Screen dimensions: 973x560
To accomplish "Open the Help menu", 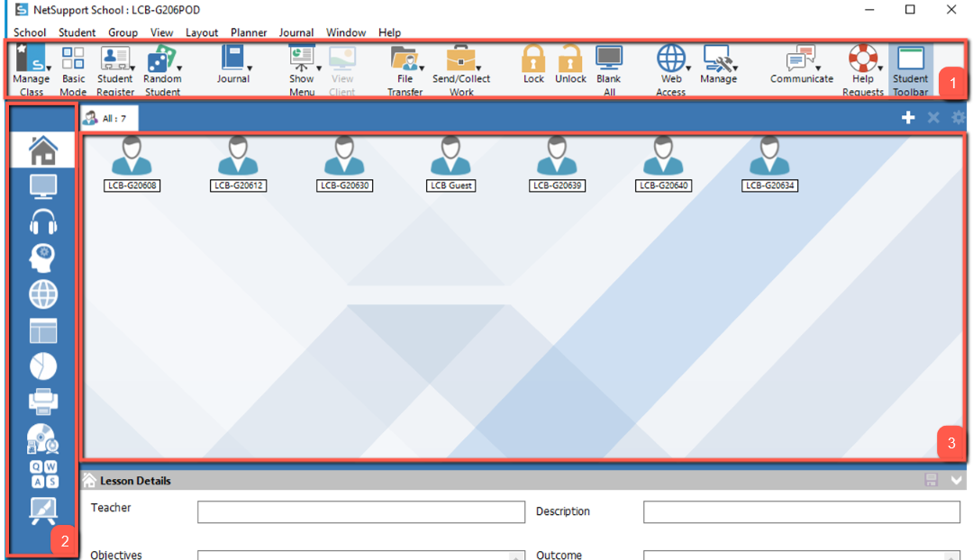I will tap(390, 32).
